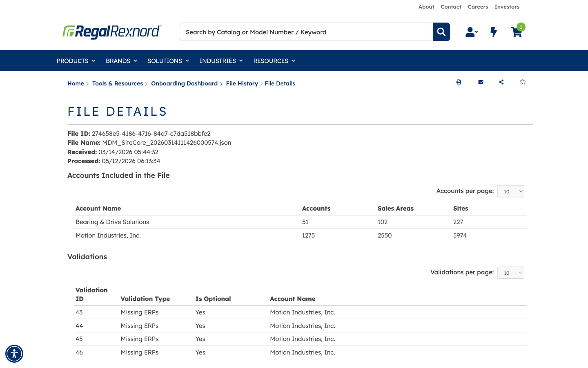Click the File ID value
This screenshot has width=588, height=368.
click(x=151, y=134)
